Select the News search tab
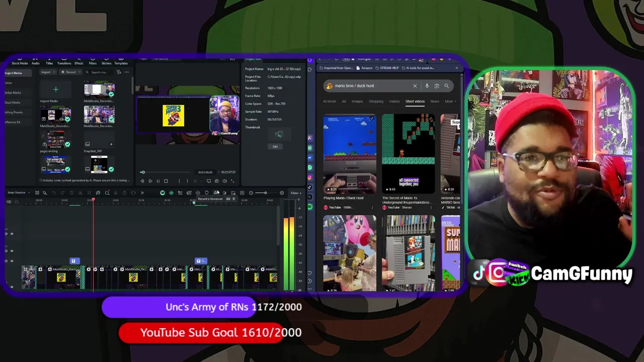The width and height of the screenshot is (644, 362). pos(435,102)
